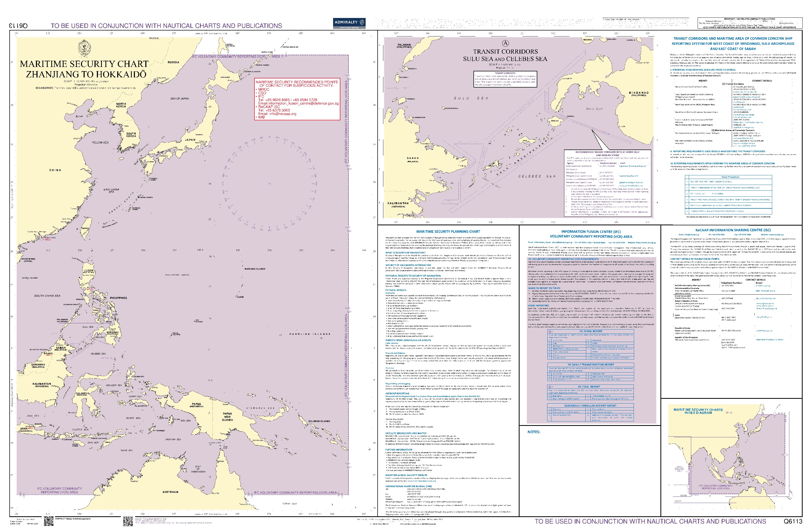Image resolution: width=812 pixels, height=528 pixels.
Task: Click the Transit Corridors Sulu Sea inset title
Action: click(505, 55)
